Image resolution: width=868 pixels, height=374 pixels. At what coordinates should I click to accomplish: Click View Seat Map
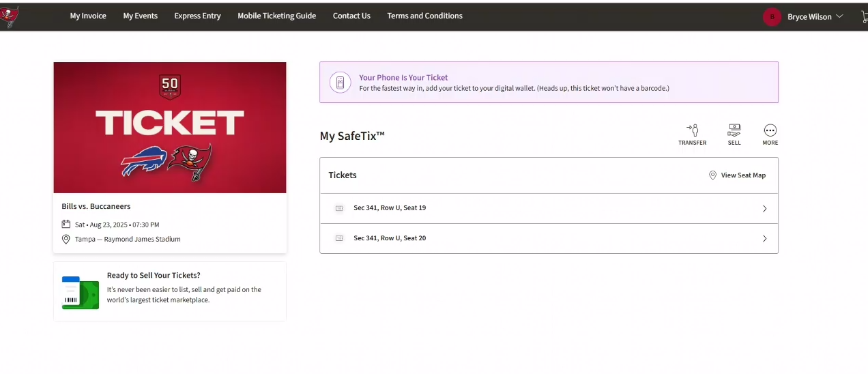[x=737, y=175]
